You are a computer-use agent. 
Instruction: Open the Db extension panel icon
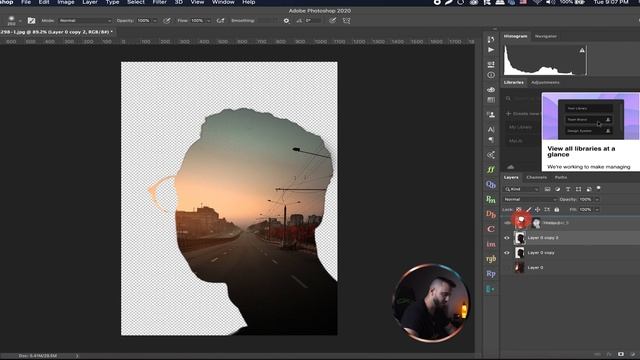tap(491, 214)
